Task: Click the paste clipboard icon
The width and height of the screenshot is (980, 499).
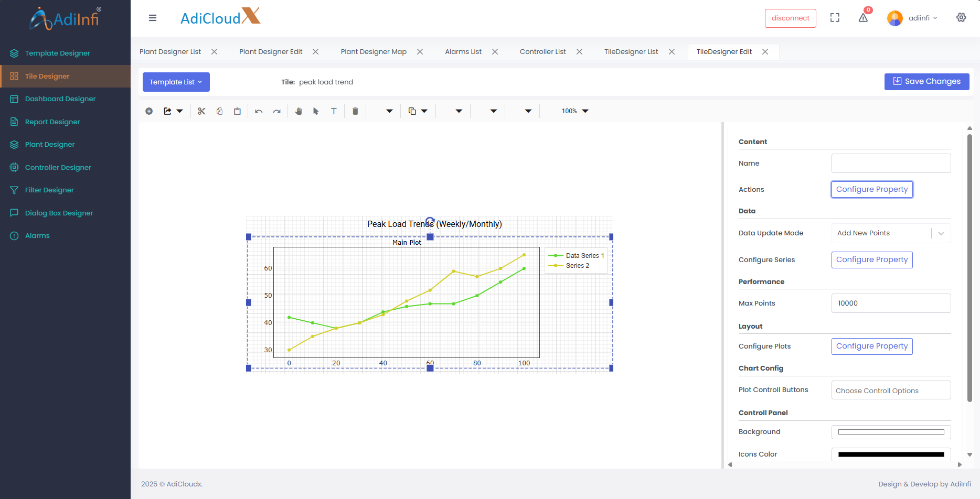Action: [237, 111]
